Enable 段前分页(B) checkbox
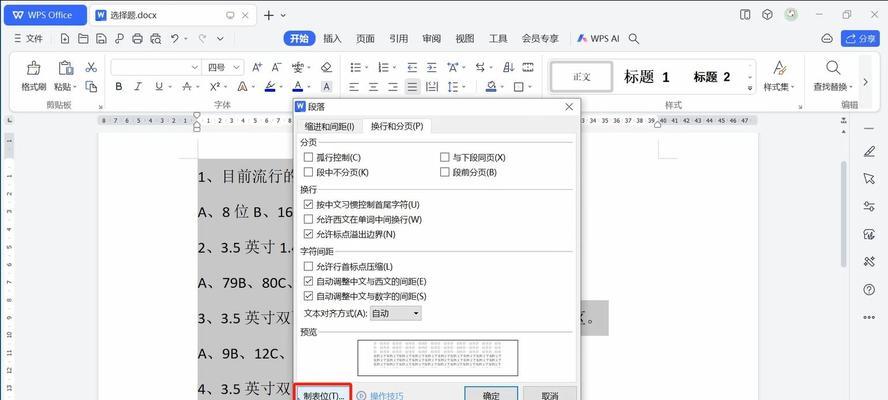The width and height of the screenshot is (888, 400). 445,172
